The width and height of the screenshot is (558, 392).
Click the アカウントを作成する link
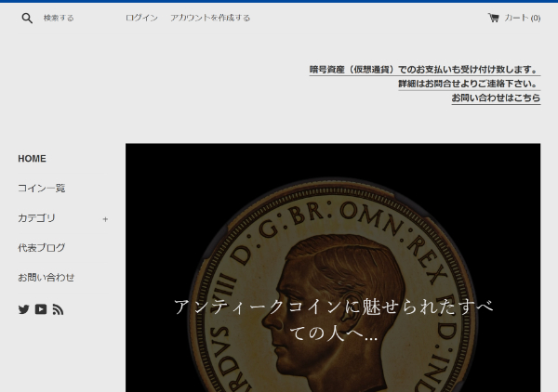(209, 18)
